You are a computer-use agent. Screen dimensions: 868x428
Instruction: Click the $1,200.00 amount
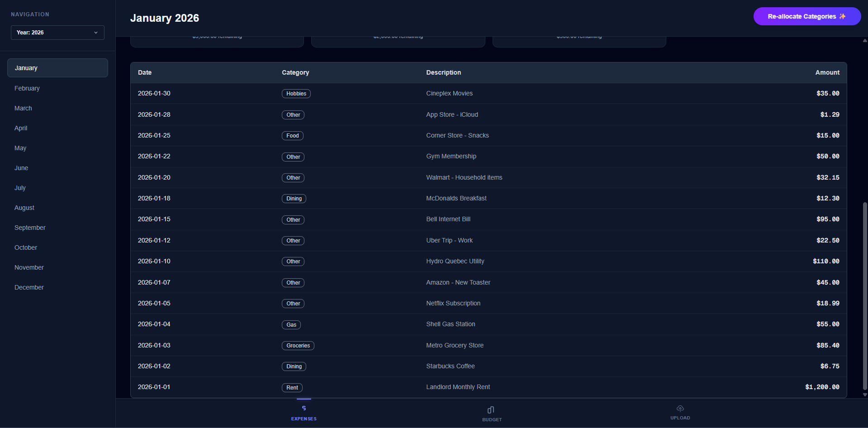pyautogui.click(x=822, y=387)
